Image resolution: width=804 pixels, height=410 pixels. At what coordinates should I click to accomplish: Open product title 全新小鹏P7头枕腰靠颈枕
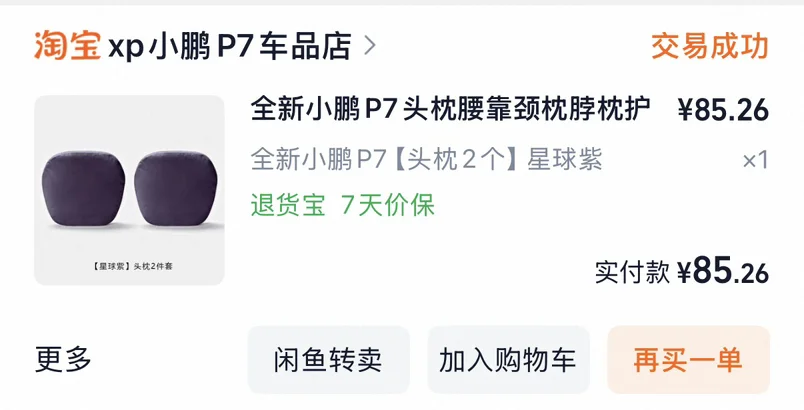tap(451, 109)
